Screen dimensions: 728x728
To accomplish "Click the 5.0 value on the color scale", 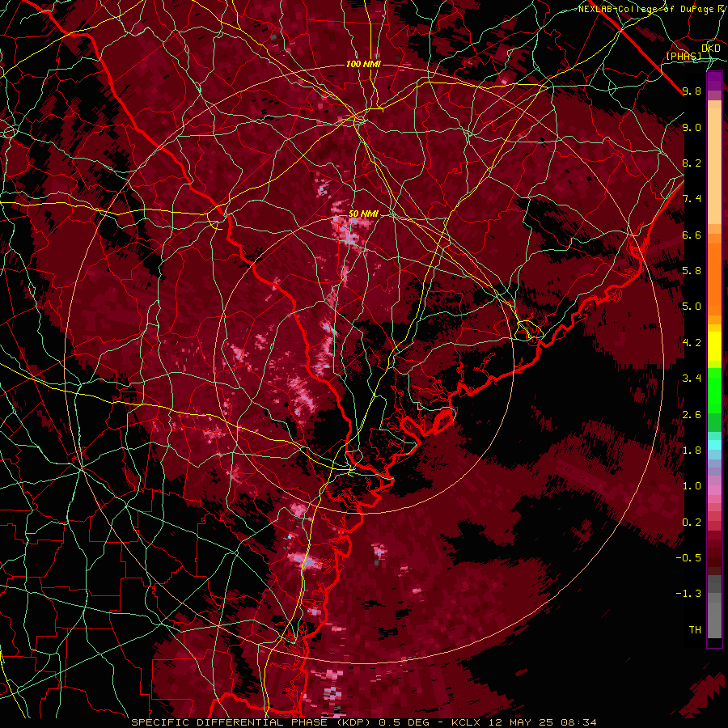I will click(692, 307).
